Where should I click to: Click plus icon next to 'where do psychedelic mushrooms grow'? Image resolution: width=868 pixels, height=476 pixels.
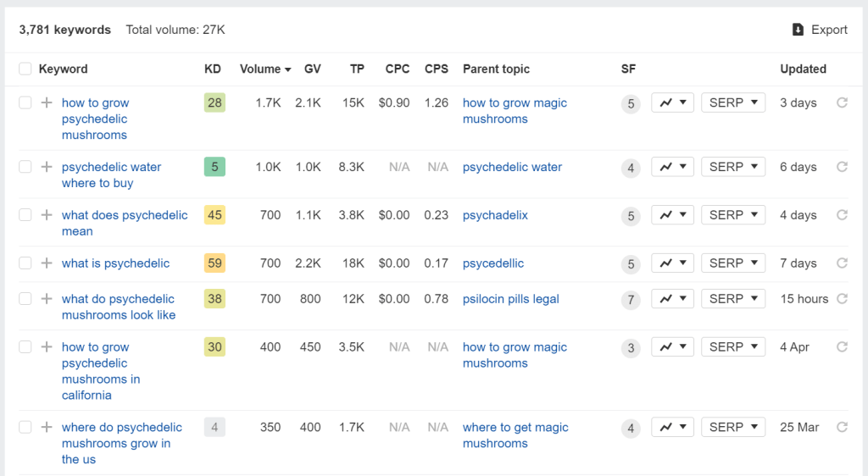pyautogui.click(x=47, y=427)
